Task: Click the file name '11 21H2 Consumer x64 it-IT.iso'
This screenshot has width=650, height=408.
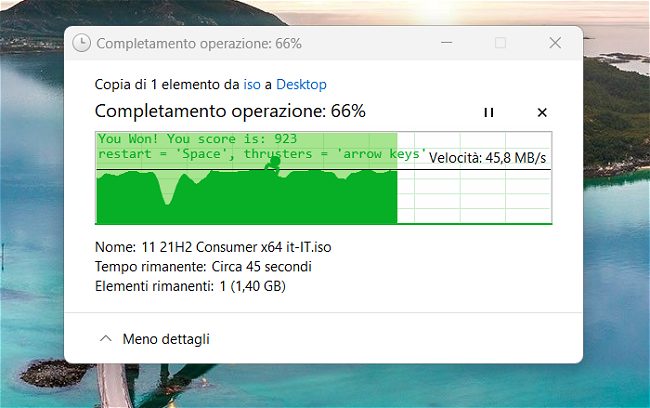Action: tap(236, 247)
